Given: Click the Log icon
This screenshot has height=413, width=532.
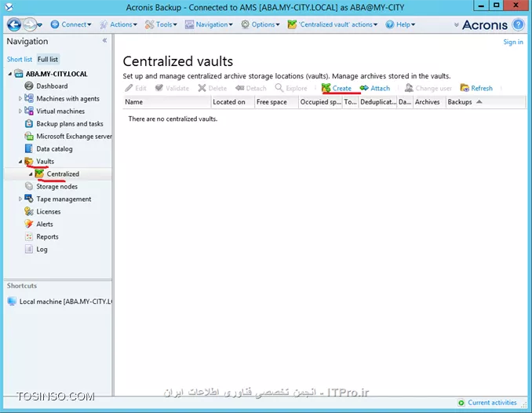Looking at the screenshot, I should 29,249.
